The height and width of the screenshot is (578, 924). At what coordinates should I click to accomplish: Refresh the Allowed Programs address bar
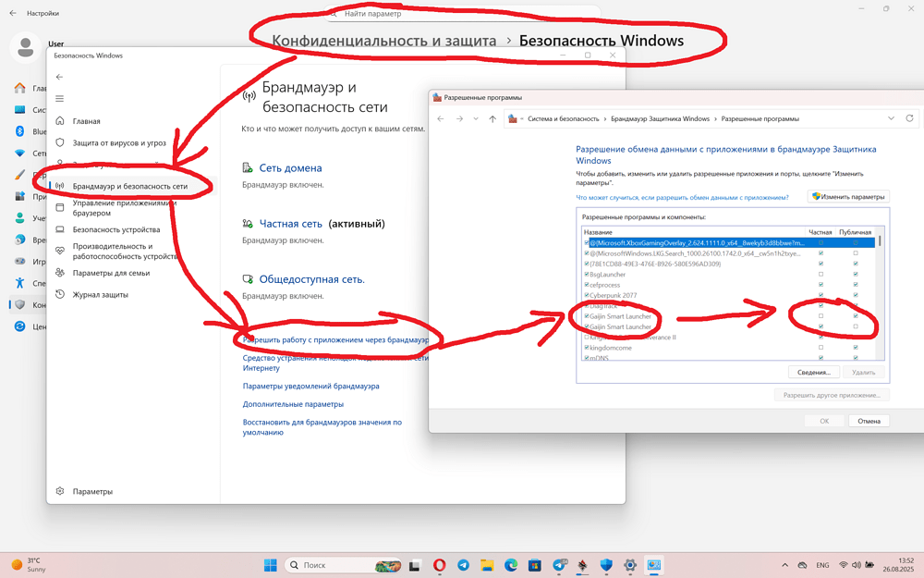pyautogui.click(x=909, y=118)
